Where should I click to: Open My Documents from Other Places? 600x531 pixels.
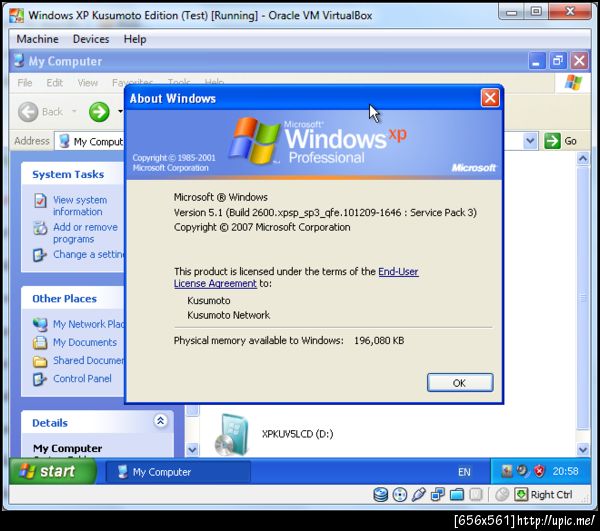pos(85,342)
